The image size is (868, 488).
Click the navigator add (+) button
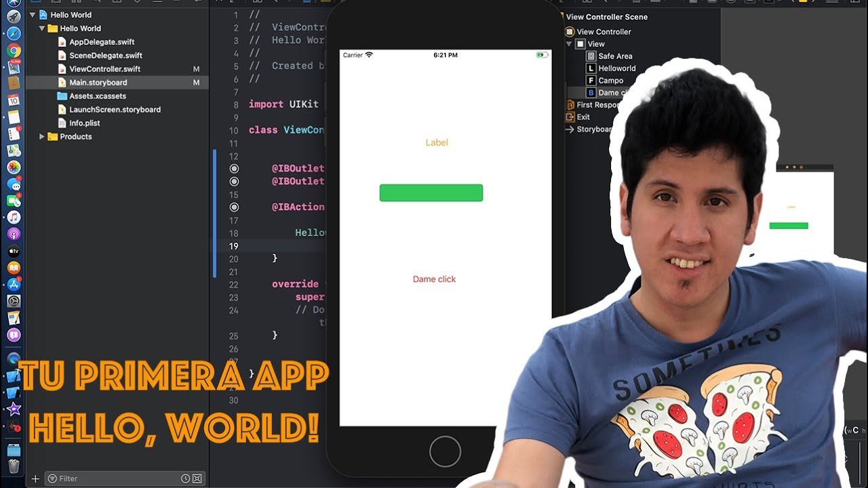pyautogui.click(x=35, y=479)
